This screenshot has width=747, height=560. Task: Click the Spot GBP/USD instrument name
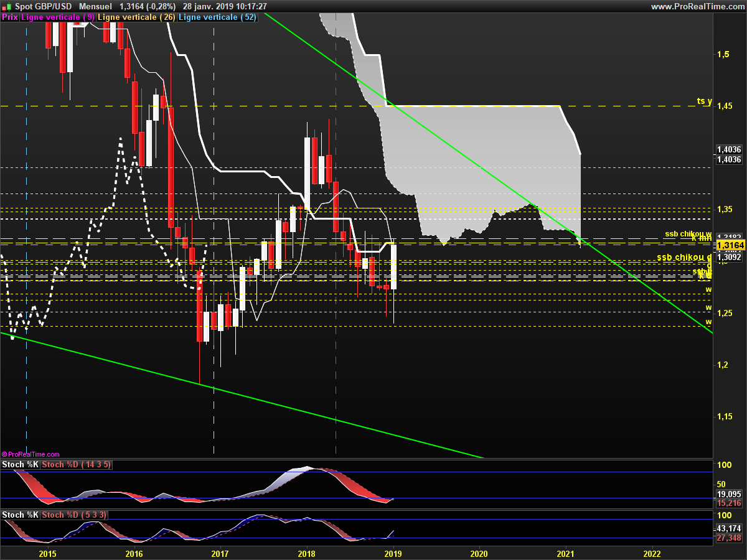pyautogui.click(x=44, y=6)
